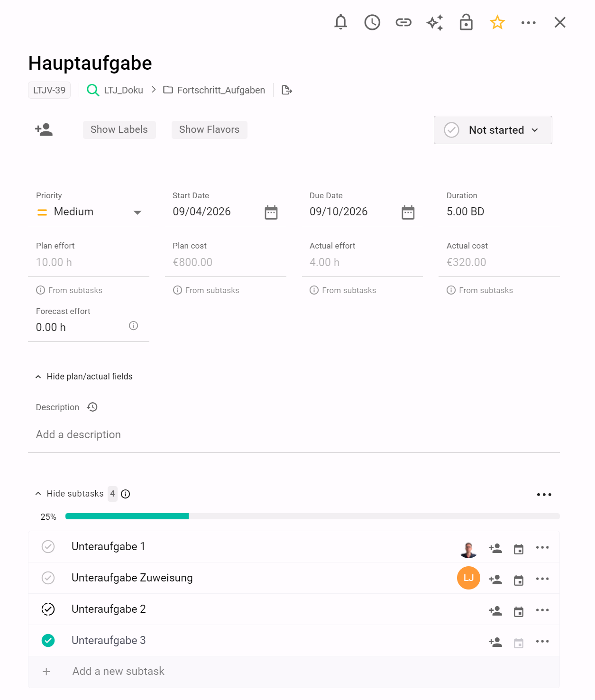Click the Actual cost info icon

pos(451,290)
